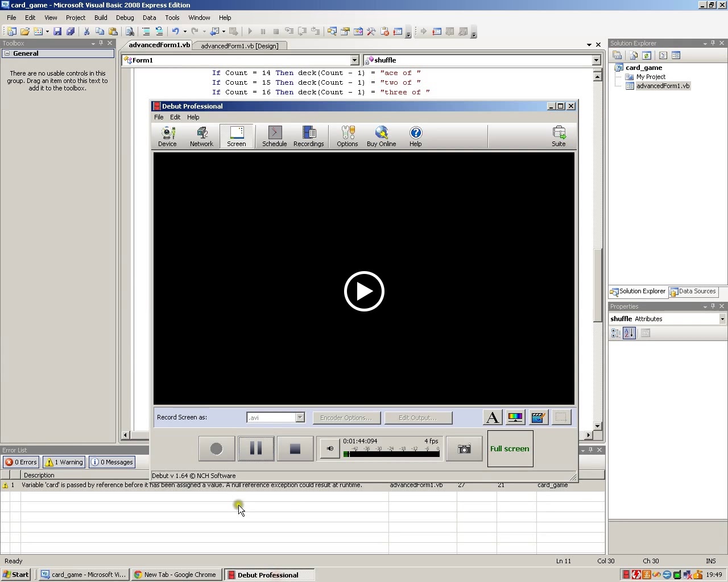Click the Windows Start button
This screenshot has height=582, width=728.
[x=16, y=575]
